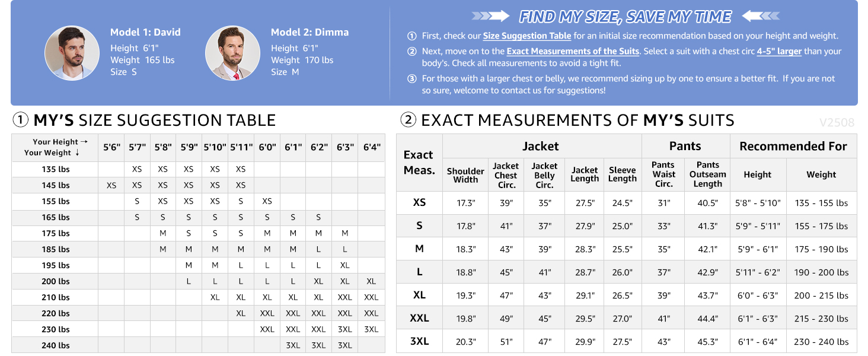Viewport: 868px width, 356px height.
Task: Follow the Exact Measurements of the Suits link
Action: click(x=573, y=52)
